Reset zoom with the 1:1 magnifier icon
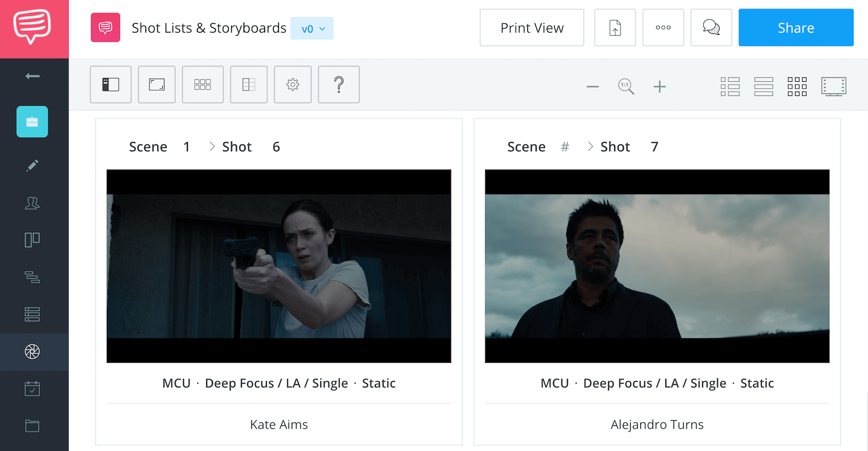 click(626, 86)
